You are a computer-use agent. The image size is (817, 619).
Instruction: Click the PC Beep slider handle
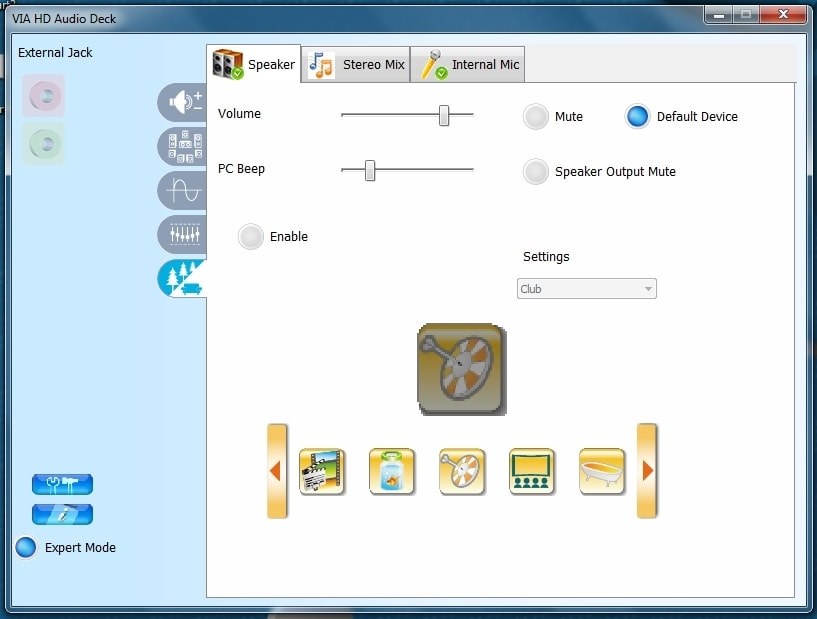pyautogui.click(x=369, y=170)
